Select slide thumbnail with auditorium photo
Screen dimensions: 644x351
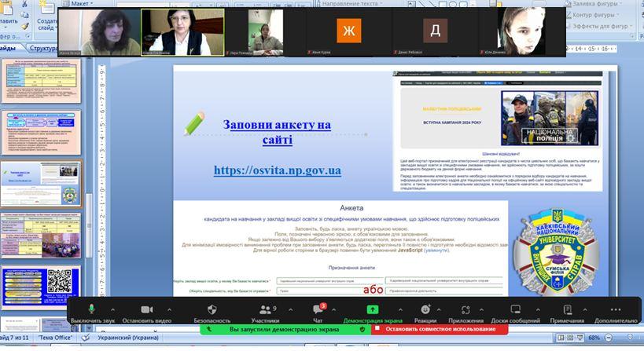(41, 236)
